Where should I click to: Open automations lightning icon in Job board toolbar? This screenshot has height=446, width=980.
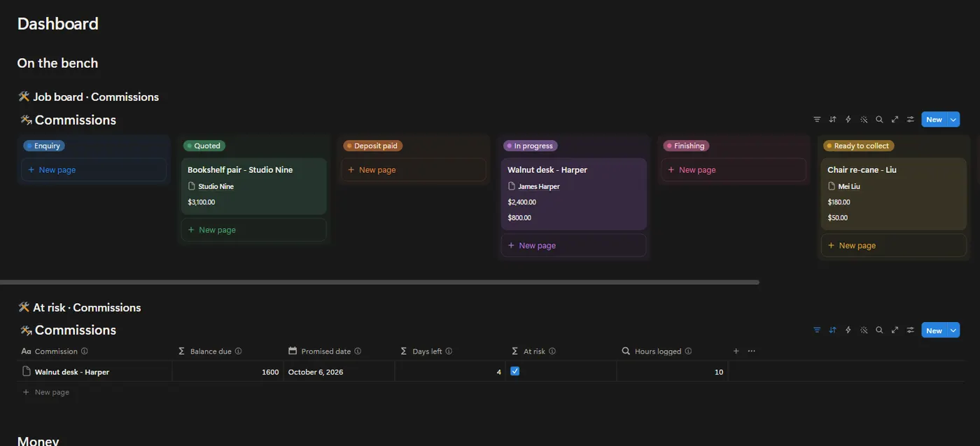(x=848, y=120)
